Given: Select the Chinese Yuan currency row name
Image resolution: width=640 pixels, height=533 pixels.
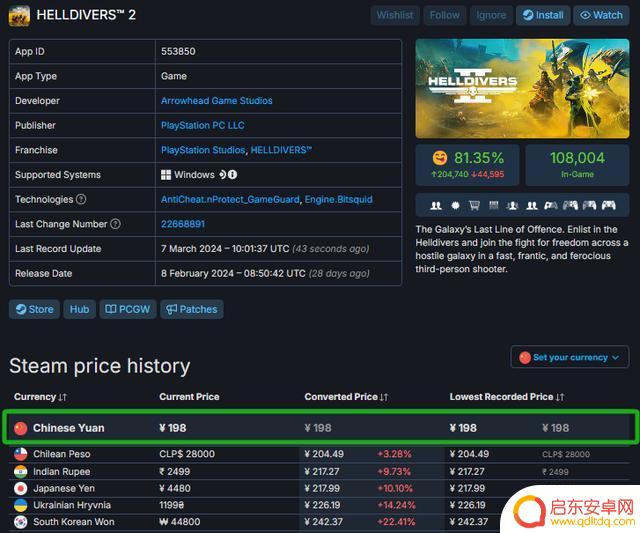Looking at the screenshot, I should (69, 428).
